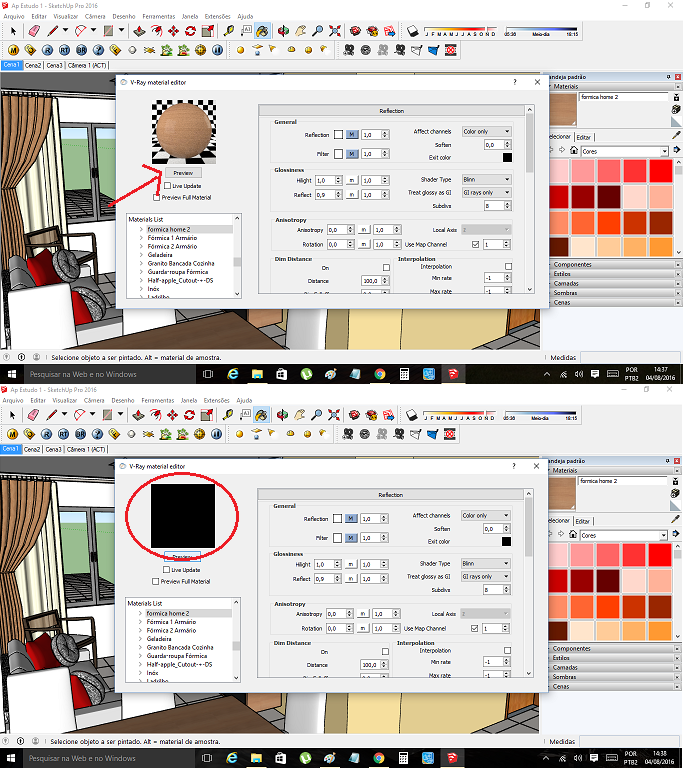Image resolution: width=684 pixels, height=768 pixels.
Task: Open the Cores collection dropdown in upper Materiais panel
Action: click(624, 151)
